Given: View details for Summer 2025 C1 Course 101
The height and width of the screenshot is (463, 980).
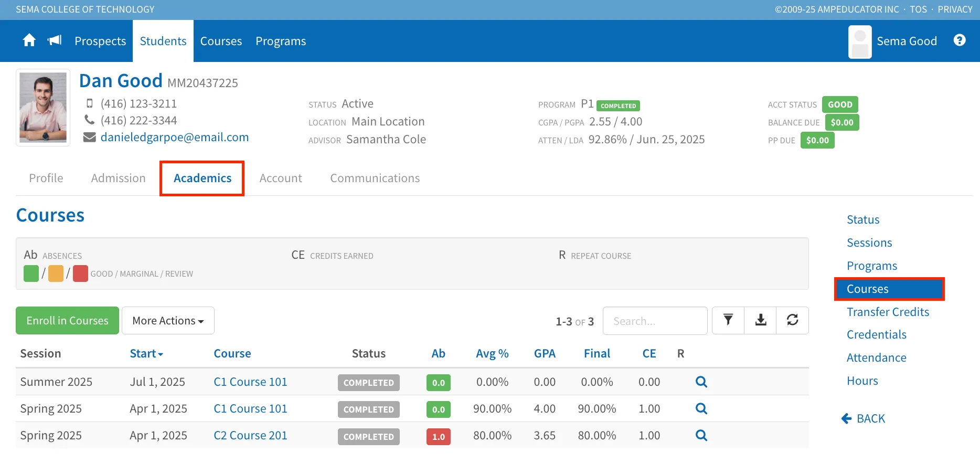Looking at the screenshot, I should (x=701, y=382).
